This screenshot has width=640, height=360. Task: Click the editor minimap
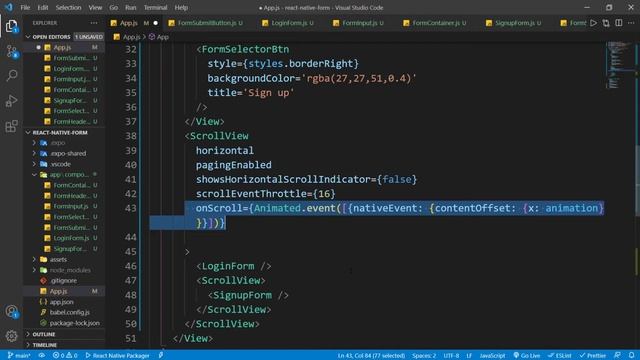620,65
